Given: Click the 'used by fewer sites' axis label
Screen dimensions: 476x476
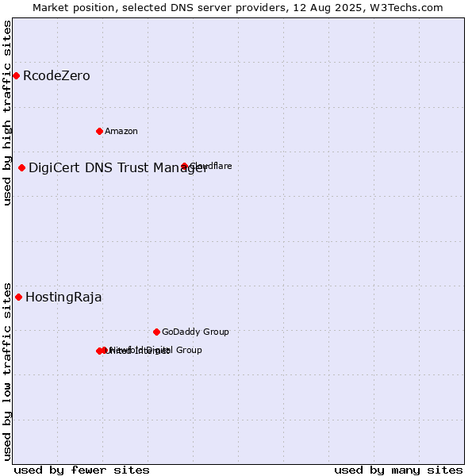Looking at the screenshot, I should point(82,470).
